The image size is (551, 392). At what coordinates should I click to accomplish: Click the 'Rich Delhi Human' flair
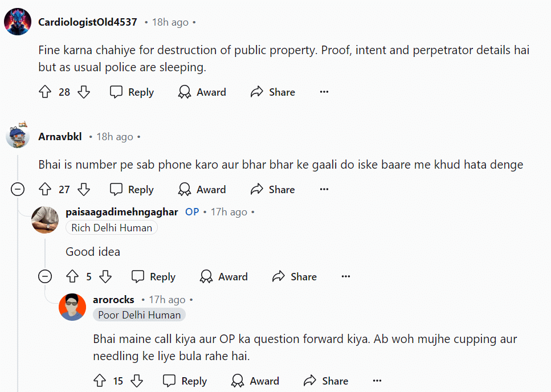(x=112, y=228)
